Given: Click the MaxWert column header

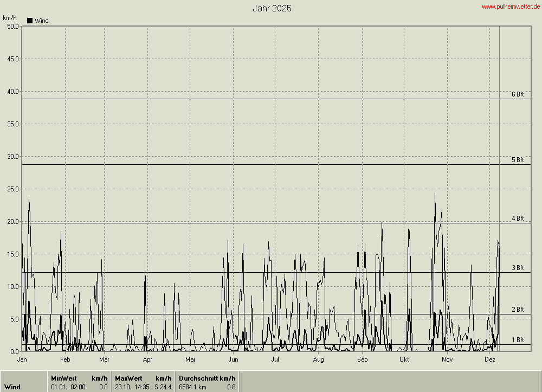Looking at the screenshot, I should coord(128,378).
